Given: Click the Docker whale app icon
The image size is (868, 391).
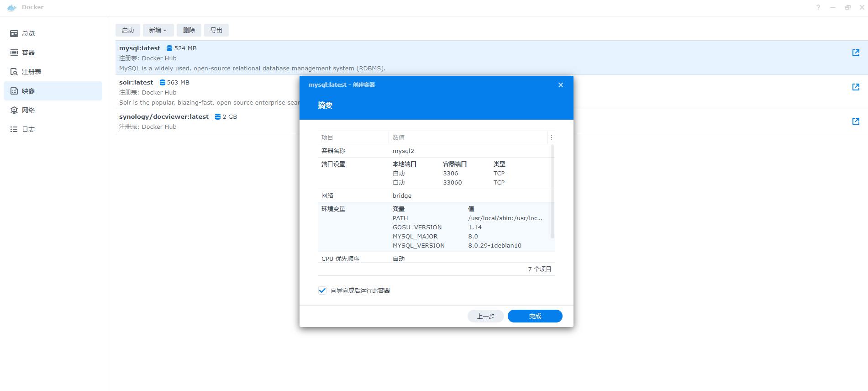Looking at the screenshot, I should point(12,8).
